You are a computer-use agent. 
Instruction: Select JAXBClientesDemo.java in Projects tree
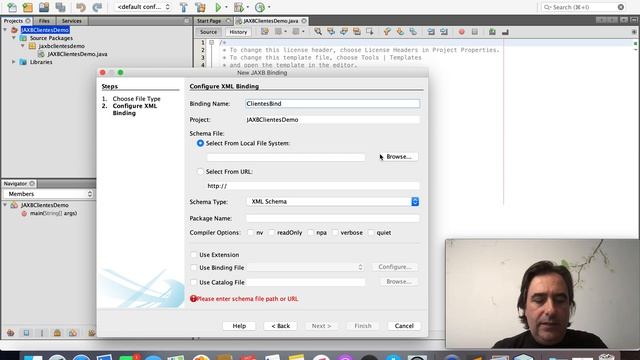(78, 54)
